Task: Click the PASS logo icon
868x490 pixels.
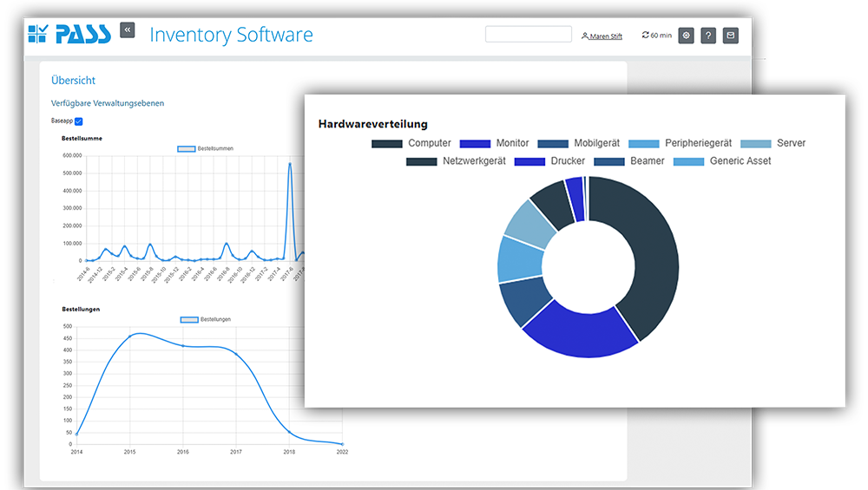Action: (x=37, y=34)
